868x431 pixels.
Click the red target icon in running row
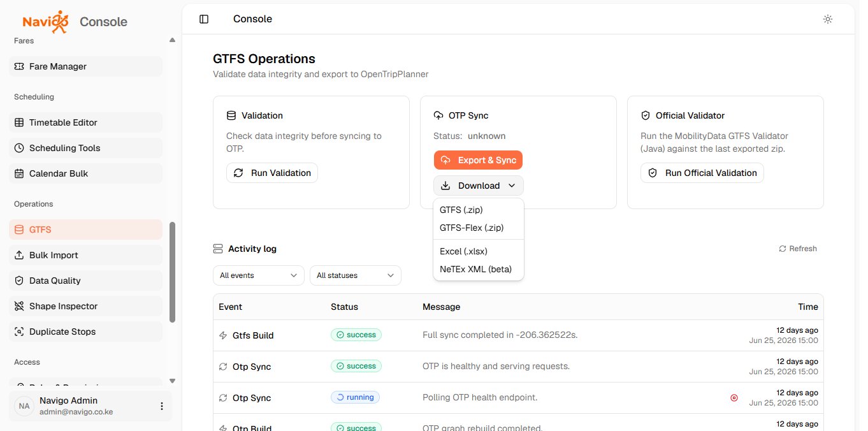(x=734, y=398)
